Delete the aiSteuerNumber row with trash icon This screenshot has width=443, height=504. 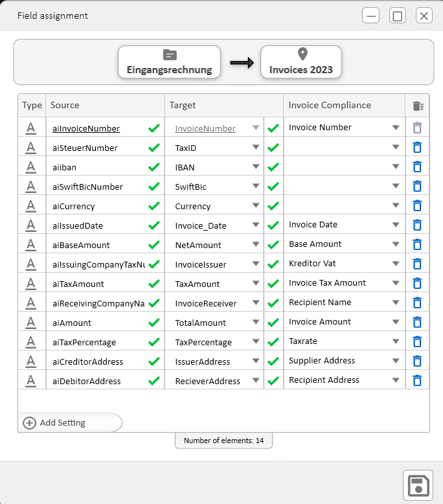pyautogui.click(x=417, y=148)
